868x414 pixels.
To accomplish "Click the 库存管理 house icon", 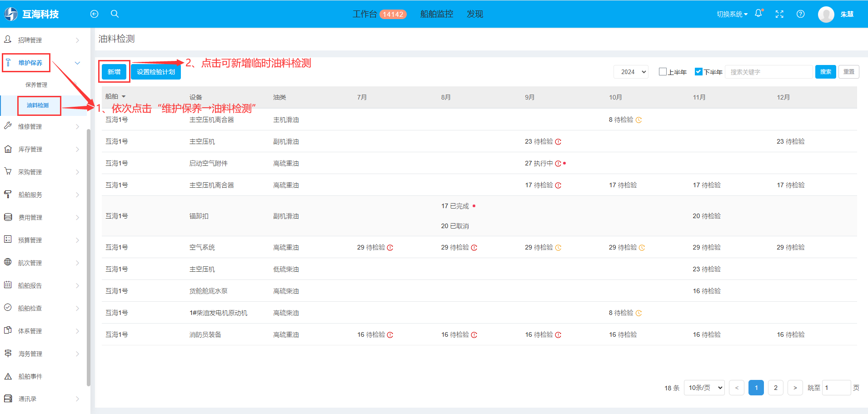I will [8, 149].
